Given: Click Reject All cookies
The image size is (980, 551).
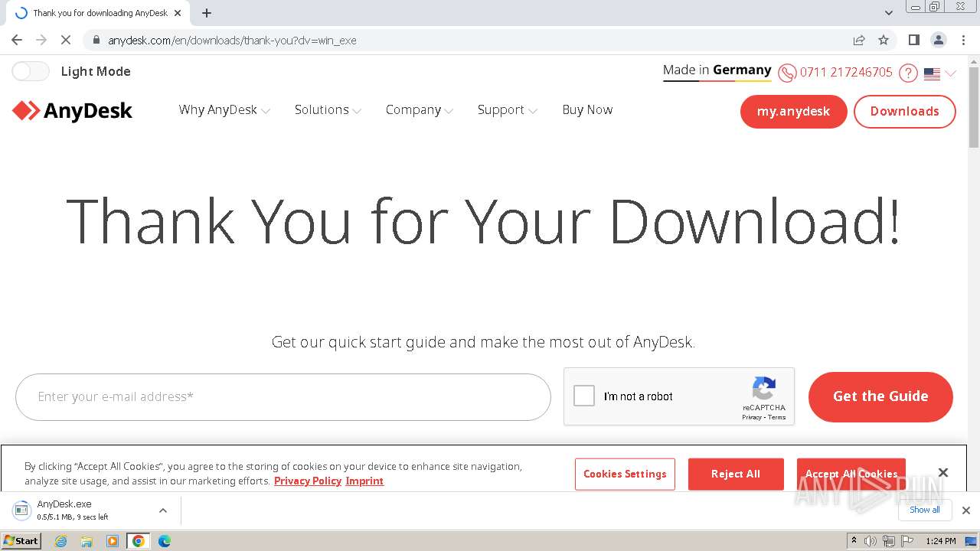Looking at the screenshot, I should coord(736,474).
